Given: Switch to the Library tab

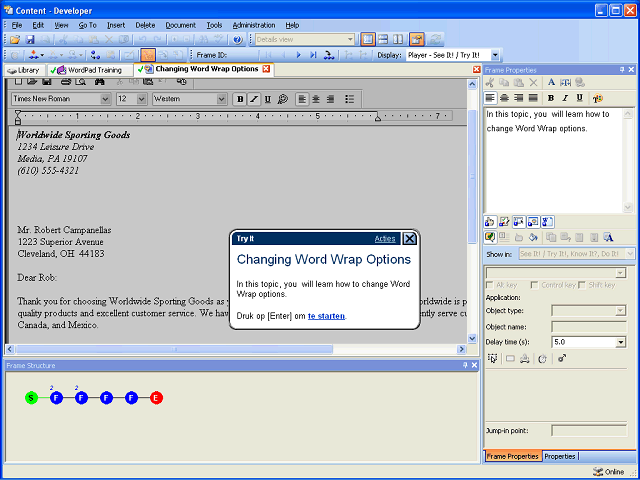Looking at the screenshot, I should pyautogui.click(x=24, y=70).
